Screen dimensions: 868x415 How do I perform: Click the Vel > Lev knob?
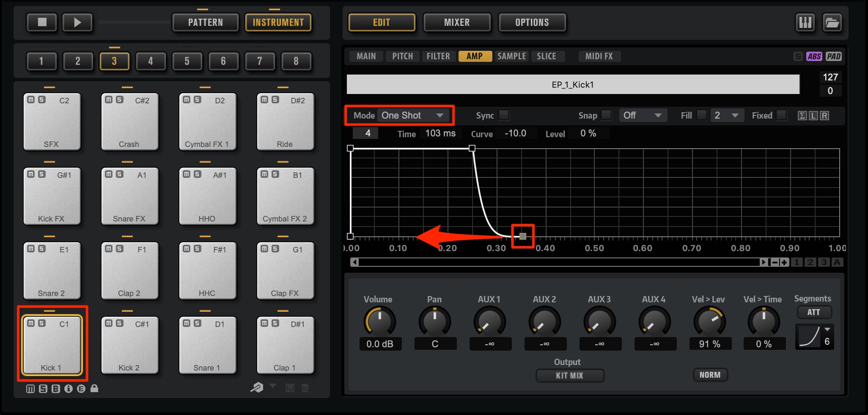pyautogui.click(x=709, y=322)
